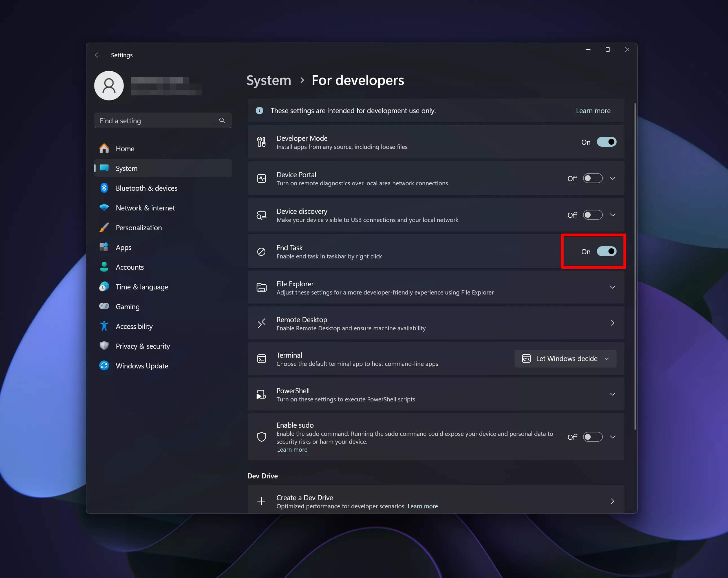Click the Terminal row icon
Image resolution: width=728 pixels, height=578 pixels.
[261, 359]
